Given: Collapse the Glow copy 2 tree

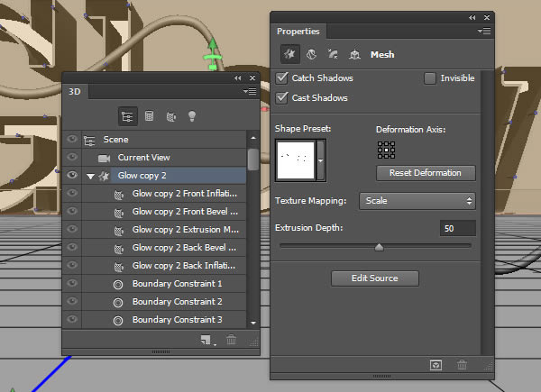Looking at the screenshot, I should 90,177.
